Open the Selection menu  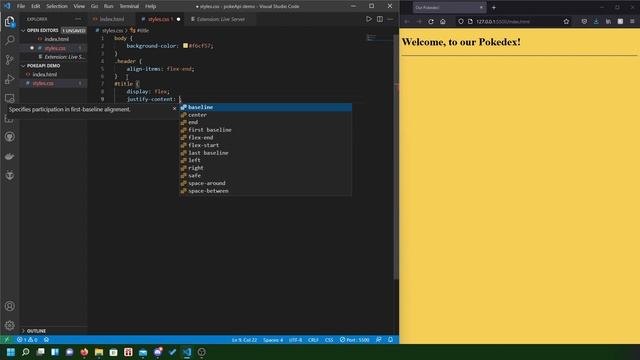(57, 6)
